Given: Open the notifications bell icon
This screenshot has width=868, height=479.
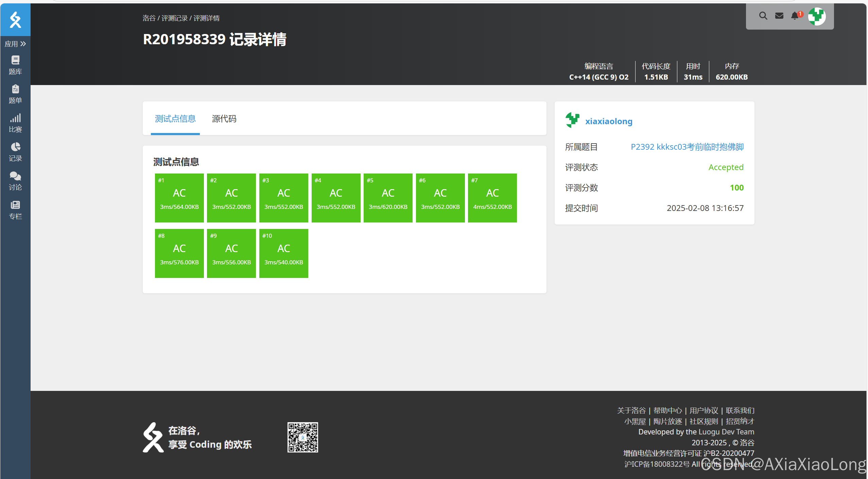Looking at the screenshot, I should pos(795,16).
